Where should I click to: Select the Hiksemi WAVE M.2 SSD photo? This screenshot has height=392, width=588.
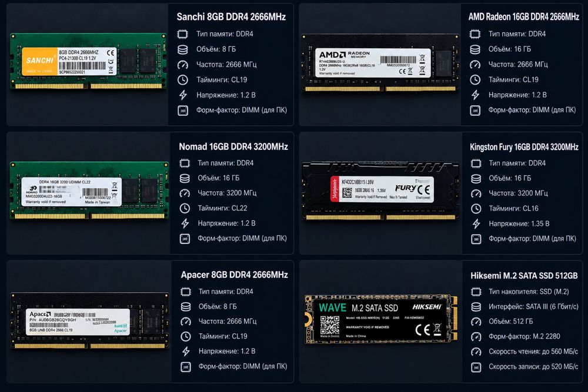coord(381,319)
